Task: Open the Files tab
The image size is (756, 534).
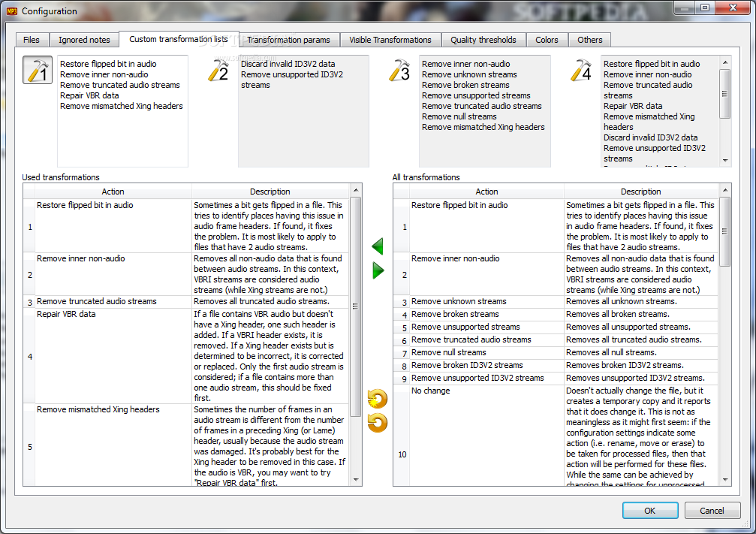Action: click(x=32, y=40)
